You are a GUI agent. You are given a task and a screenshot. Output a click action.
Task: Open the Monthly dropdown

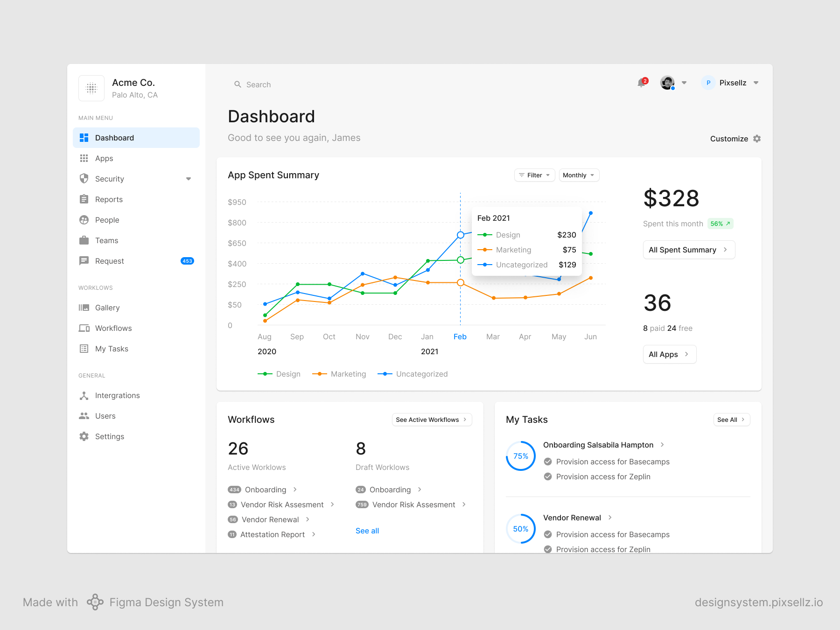click(579, 175)
